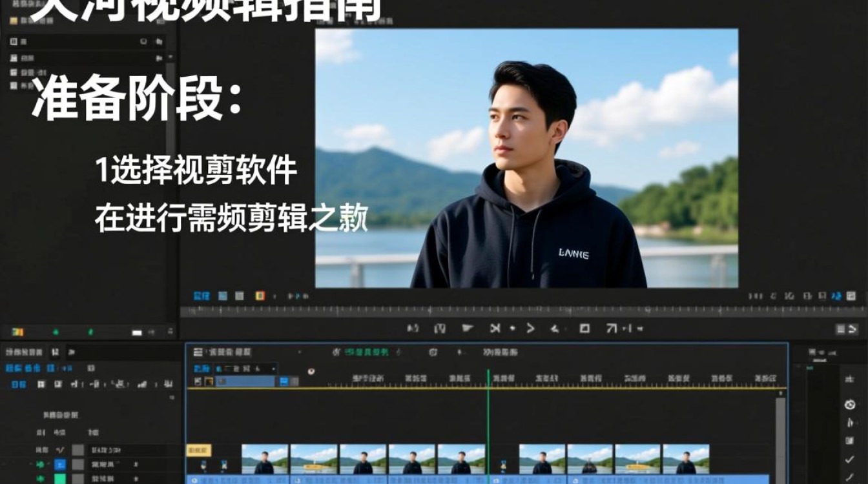Click the green arrow beside the blue square
868x484 pixels.
(x=41, y=464)
